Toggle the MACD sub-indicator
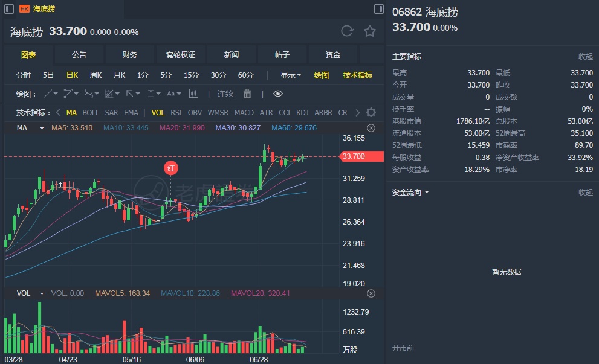This screenshot has height=364, width=599. (244, 112)
